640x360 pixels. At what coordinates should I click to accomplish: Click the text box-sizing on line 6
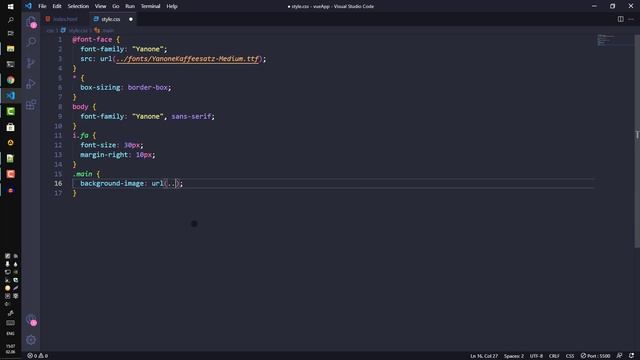[100, 87]
